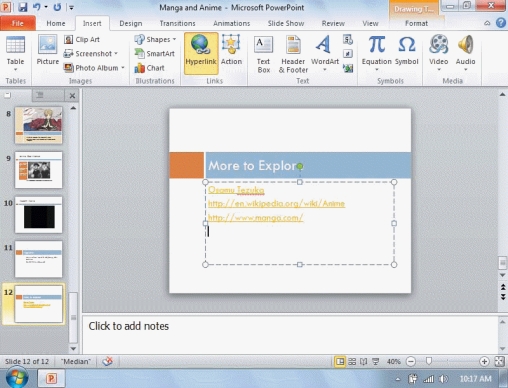Viewport: 508px width, 388px height.
Task: Zoom in with plus button
Action: (x=484, y=361)
